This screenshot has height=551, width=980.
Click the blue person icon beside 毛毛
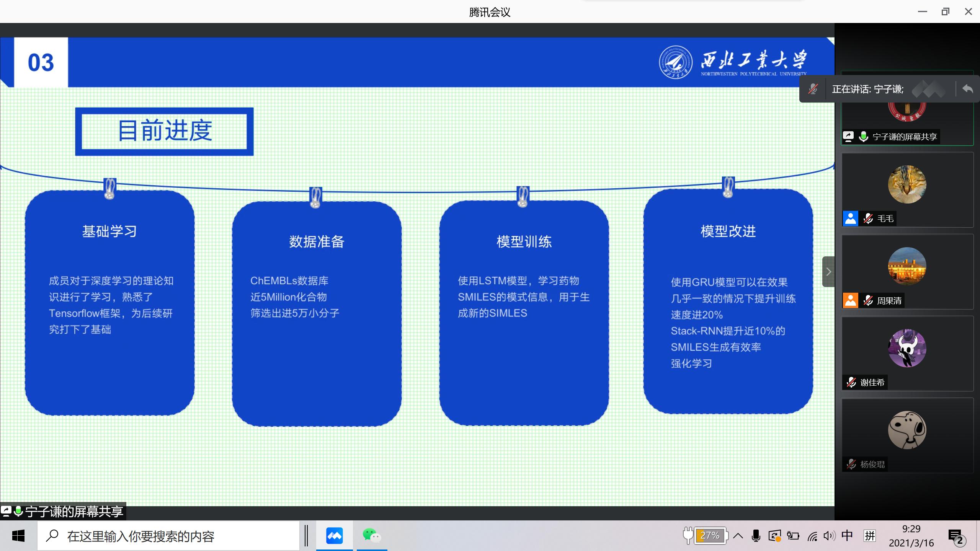pos(850,219)
